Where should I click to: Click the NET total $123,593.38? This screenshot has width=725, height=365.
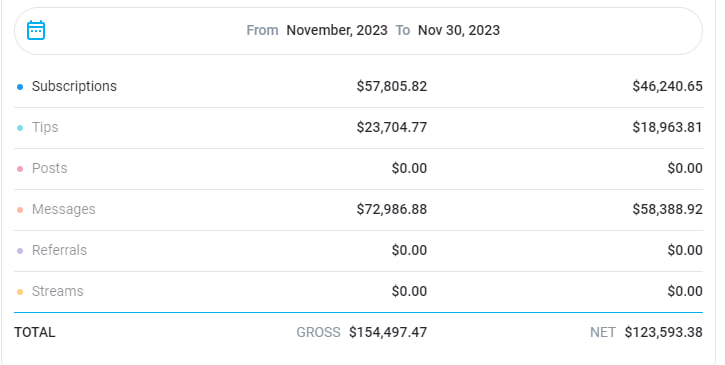click(664, 332)
